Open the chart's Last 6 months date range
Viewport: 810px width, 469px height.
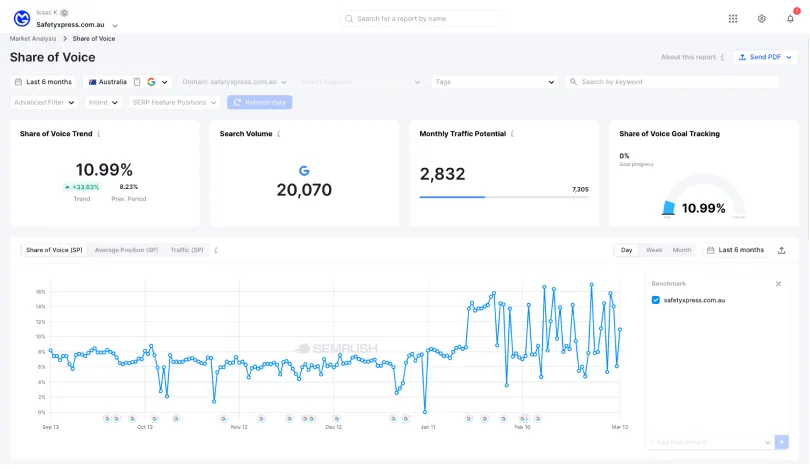(736, 250)
